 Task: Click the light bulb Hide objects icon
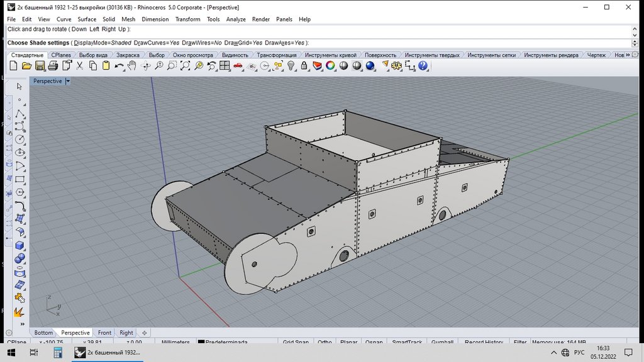[x=291, y=65]
